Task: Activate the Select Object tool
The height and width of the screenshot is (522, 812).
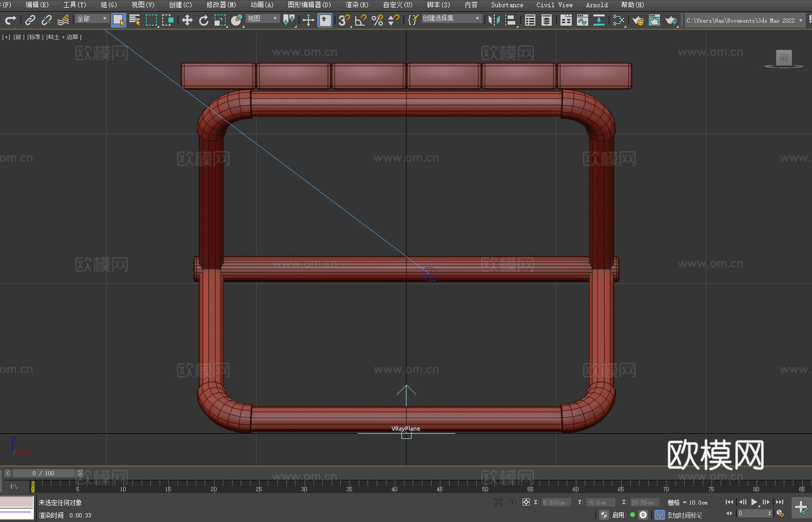Action: (x=119, y=20)
